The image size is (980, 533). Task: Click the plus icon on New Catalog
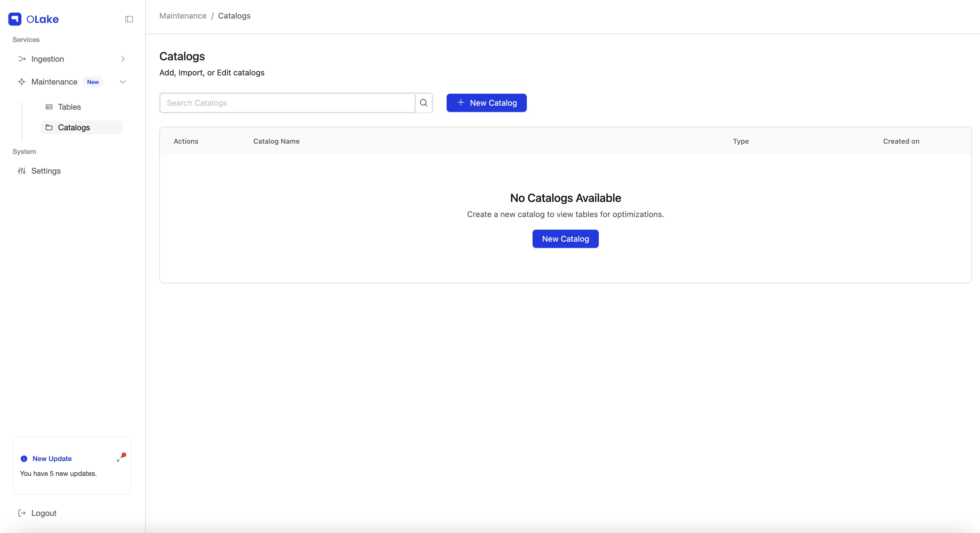(x=461, y=102)
